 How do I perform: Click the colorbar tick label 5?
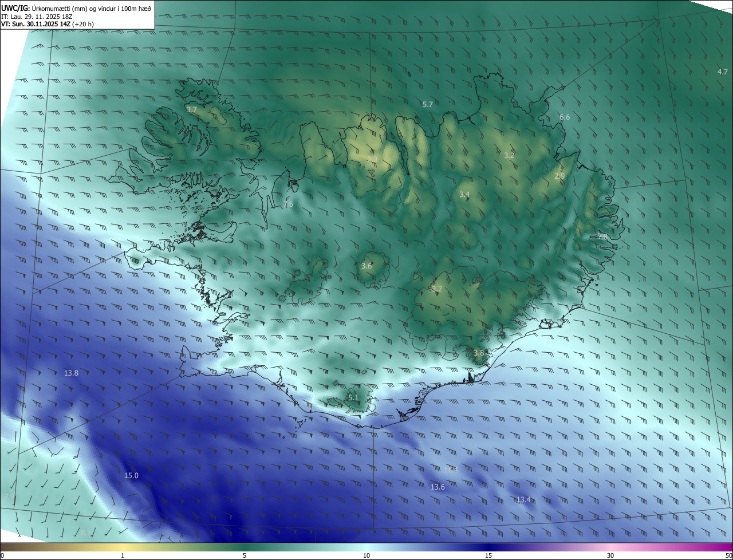(245, 555)
